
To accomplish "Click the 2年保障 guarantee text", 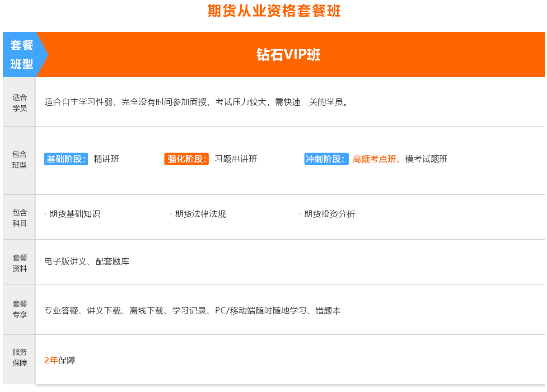I will point(60,360).
